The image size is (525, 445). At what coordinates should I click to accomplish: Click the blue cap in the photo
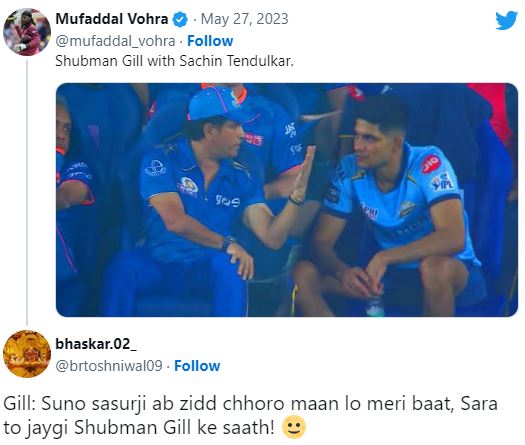pyautogui.click(x=216, y=103)
